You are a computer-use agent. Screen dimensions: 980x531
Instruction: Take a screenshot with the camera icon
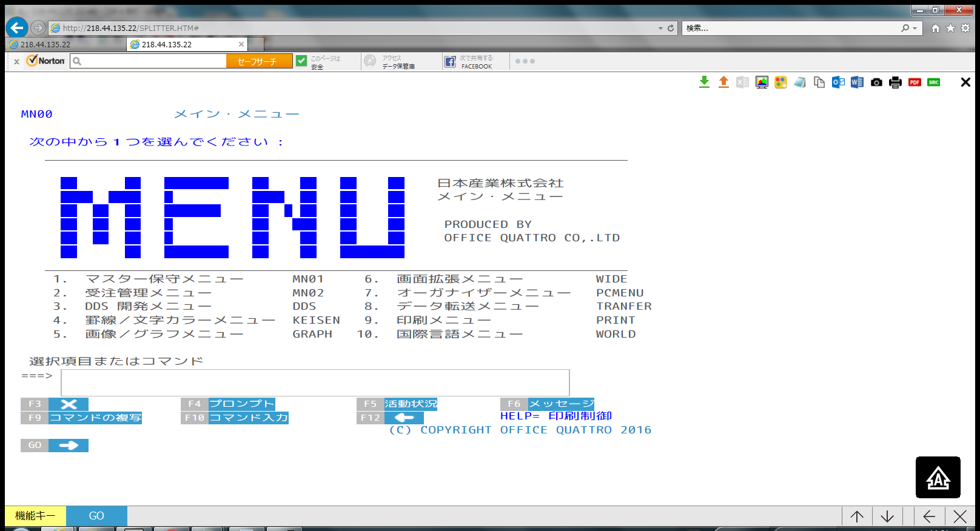[x=876, y=82]
